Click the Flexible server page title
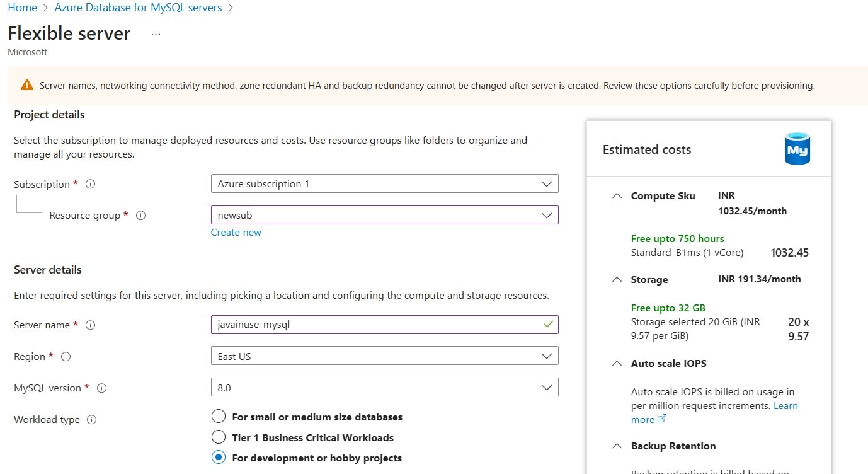The height and width of the screenshot is (474, 868). 69,33
